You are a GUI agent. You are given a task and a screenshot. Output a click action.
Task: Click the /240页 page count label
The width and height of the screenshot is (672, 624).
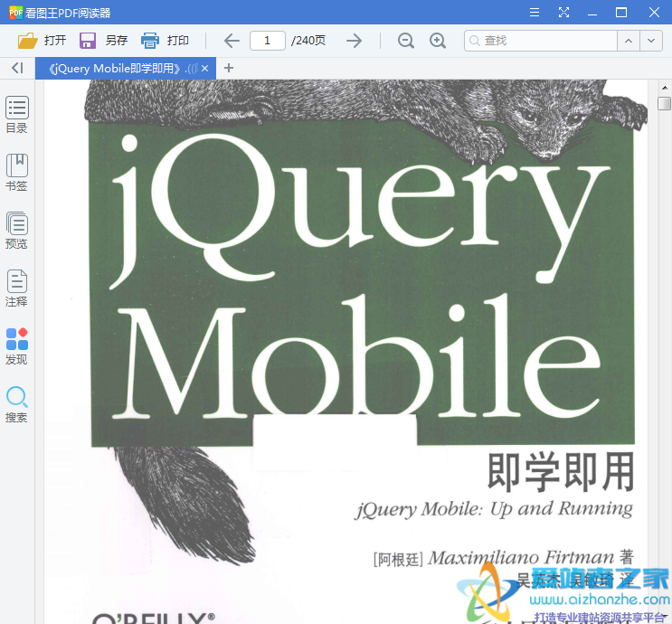[x=308, y=41]
